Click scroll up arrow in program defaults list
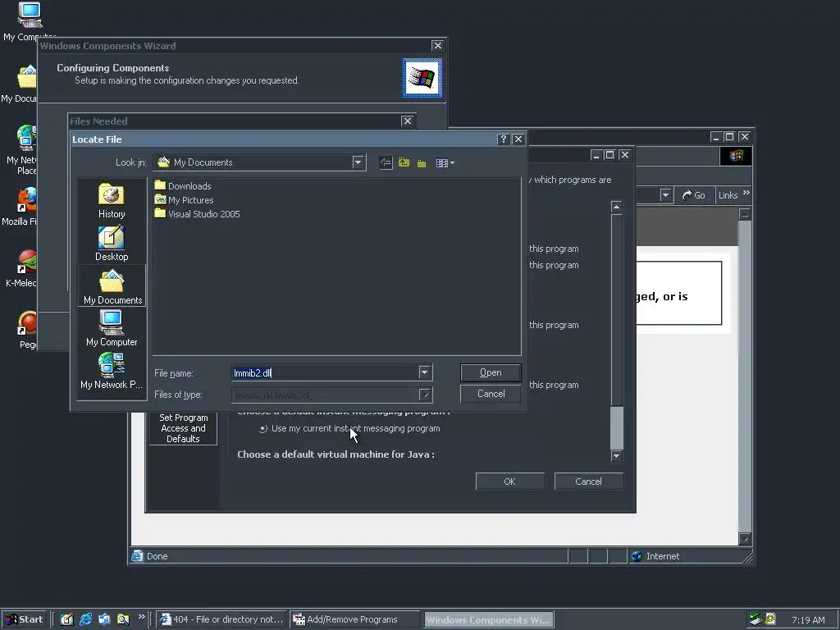 [617, 207]
